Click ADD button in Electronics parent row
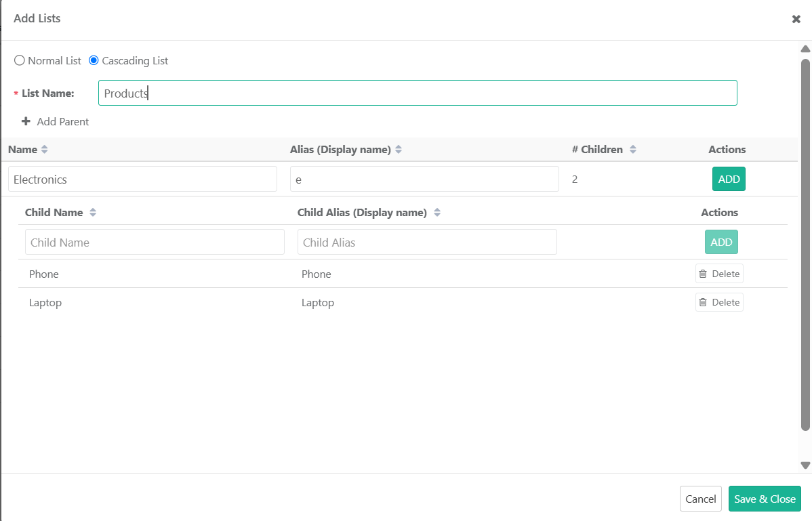The height and width of the screenshot is (521, 812). tap(729, 179)
